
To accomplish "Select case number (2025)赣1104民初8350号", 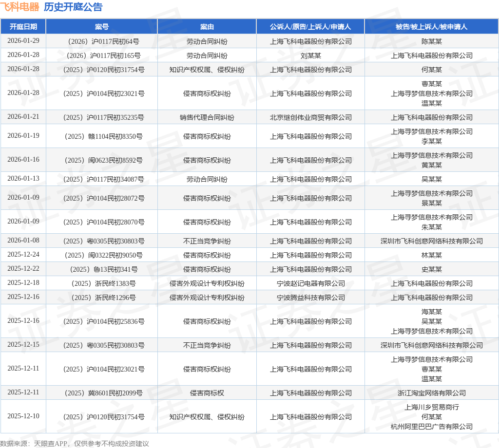I will click(103, 136).
